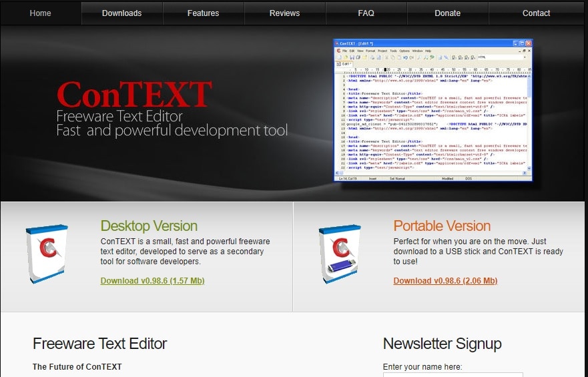This screenshot has width=588, height=377.
Task: Download v0.98.6 portable version (2.06 Mb)
Action: [x=445, y=281]
